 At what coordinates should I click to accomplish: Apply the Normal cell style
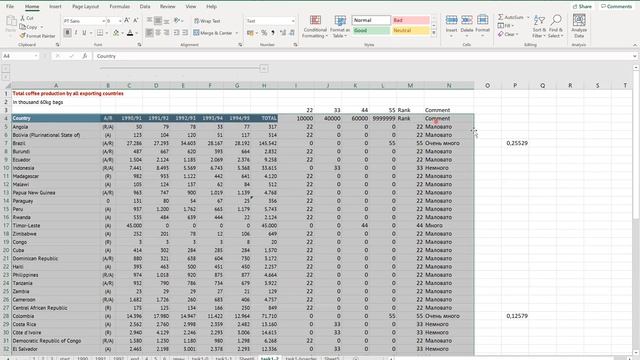371,20
